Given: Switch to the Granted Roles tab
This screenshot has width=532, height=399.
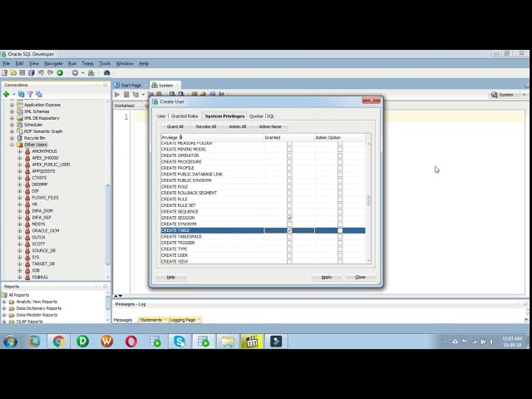Looking at the screenshot, I should (x=185, y=116).
